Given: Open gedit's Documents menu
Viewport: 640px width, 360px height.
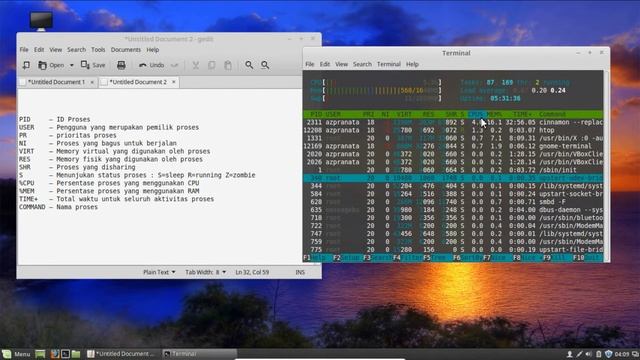Looking at the screenshot, I should [x=126, y=49].
